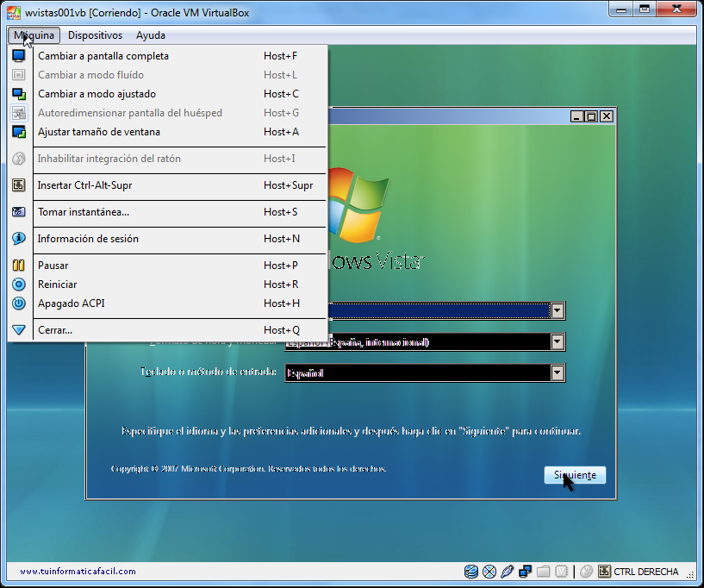Click the Teclado o método de entrada combo field

pos(425,372)
